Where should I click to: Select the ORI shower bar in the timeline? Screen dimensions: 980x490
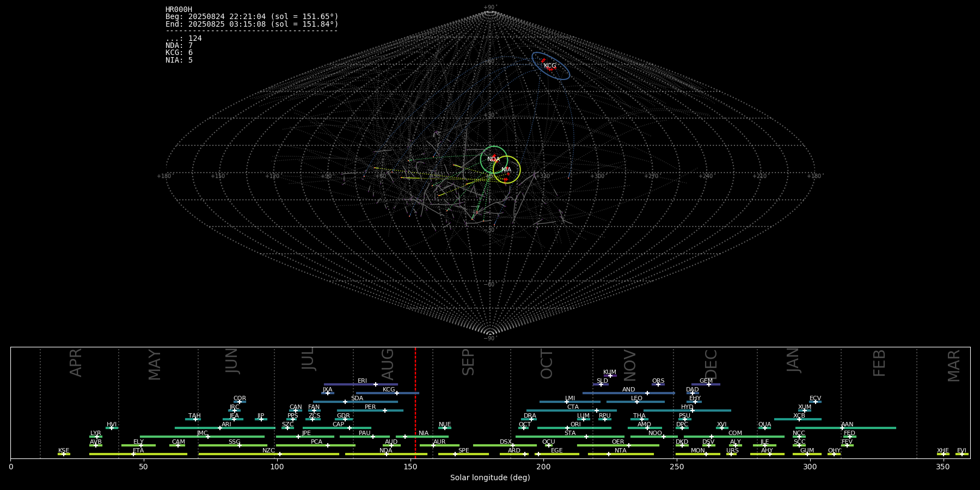point(574,428)
